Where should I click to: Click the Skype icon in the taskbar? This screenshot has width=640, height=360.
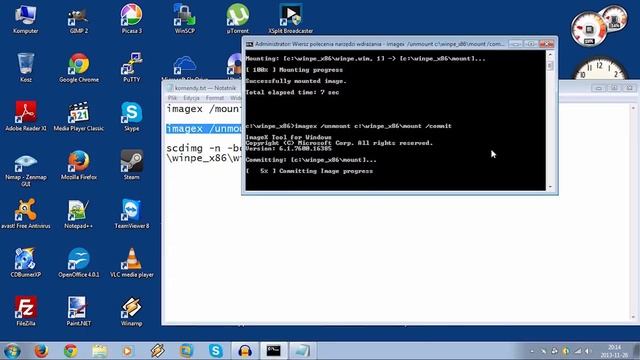216,351
